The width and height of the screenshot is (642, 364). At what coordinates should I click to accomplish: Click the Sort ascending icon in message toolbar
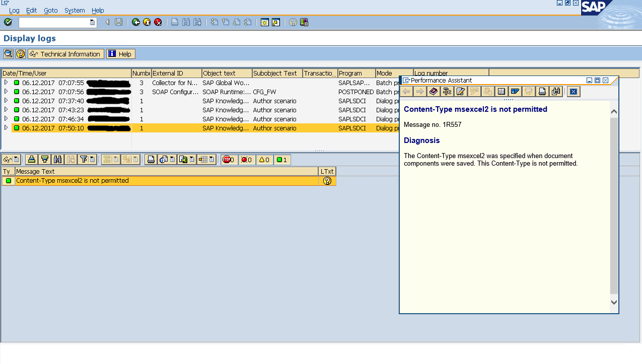(x=32, y=160)
